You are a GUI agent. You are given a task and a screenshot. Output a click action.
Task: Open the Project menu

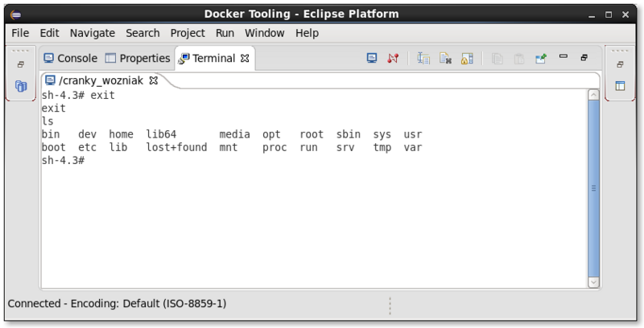tap(188, 33)
